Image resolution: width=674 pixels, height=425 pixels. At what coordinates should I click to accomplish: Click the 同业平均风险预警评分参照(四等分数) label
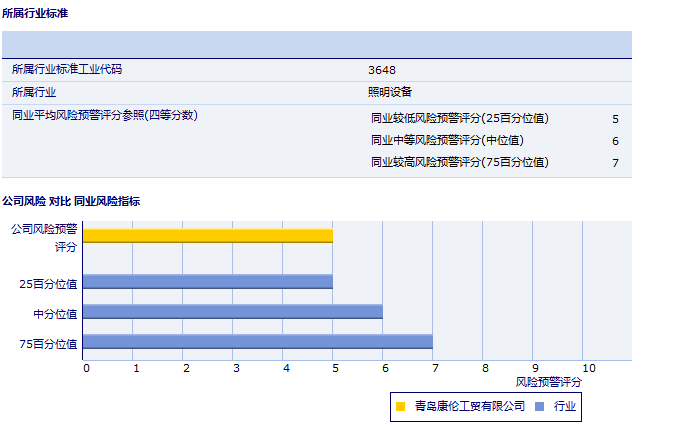(105, 115)
